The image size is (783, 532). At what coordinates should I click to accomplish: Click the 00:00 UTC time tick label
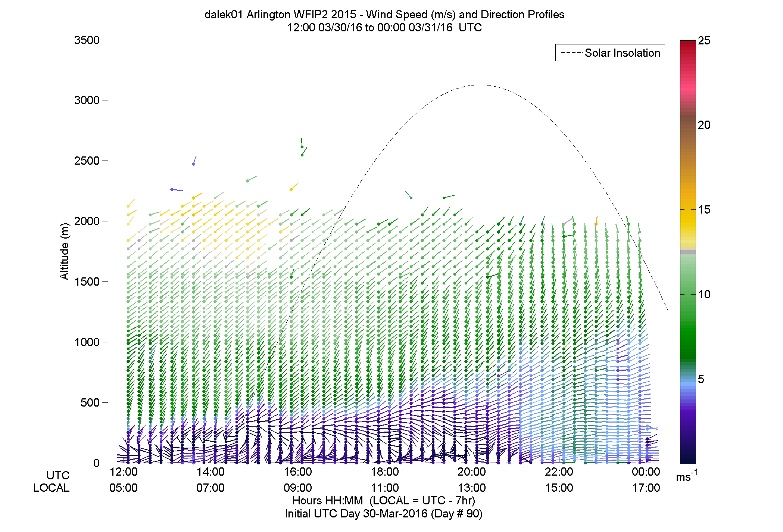[x=646, y=472]
